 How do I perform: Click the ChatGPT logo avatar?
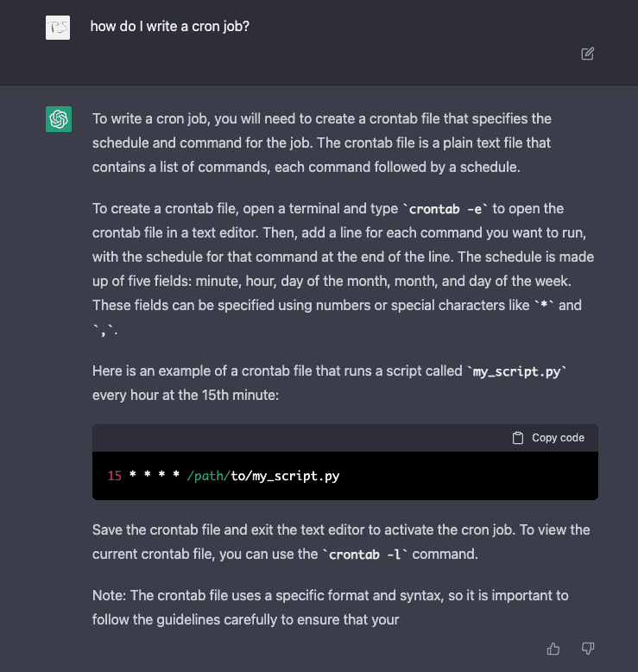tap(59, 119)
